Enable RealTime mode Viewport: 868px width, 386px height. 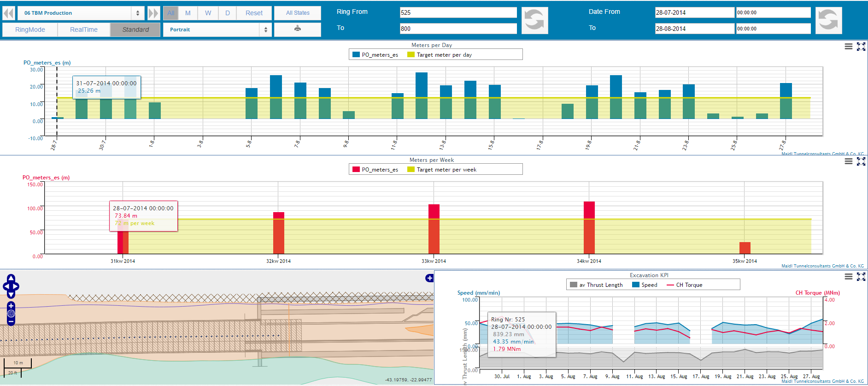click(84, 30)
